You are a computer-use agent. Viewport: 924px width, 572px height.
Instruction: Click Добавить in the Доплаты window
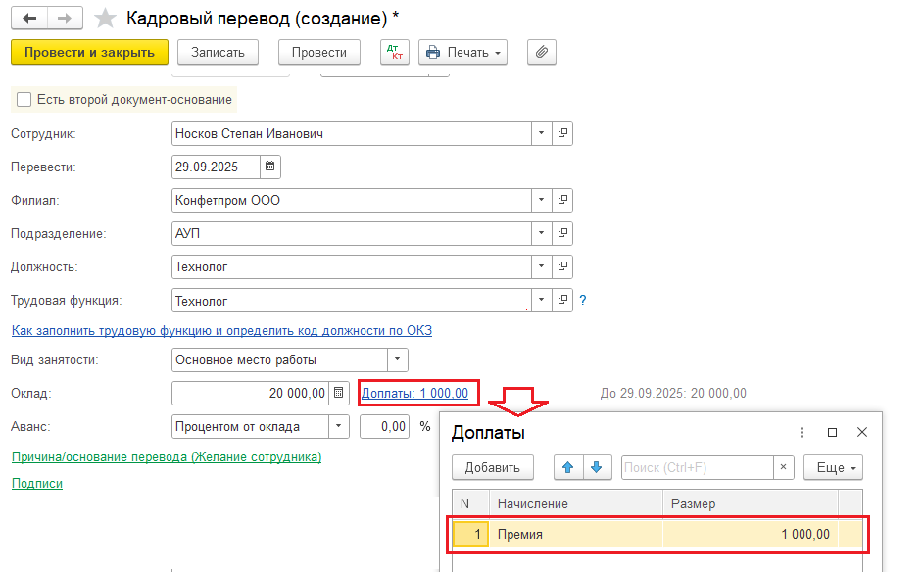tap(492, 467)
